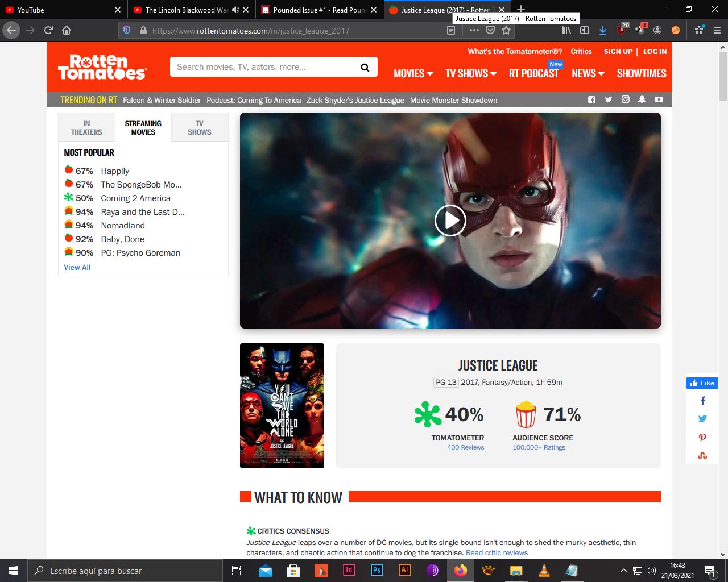Click the page vertical scrollbar
The width and height of the screenshot is (728, 582).
(x=723, y=76)
